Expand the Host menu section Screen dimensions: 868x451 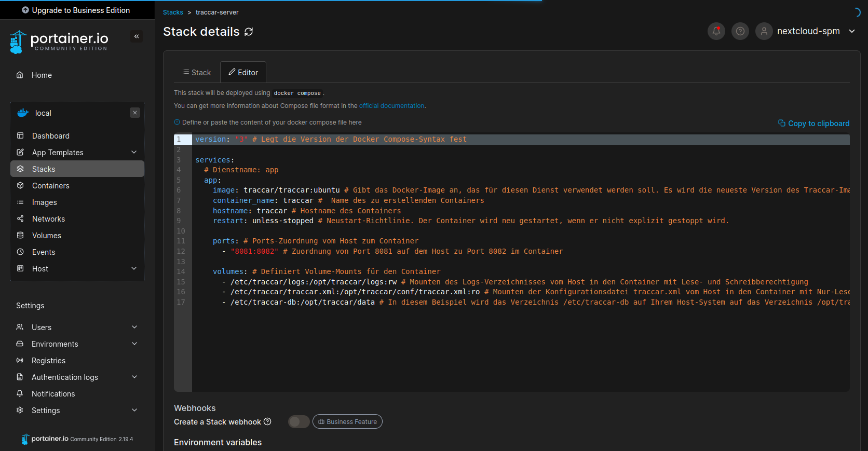tap(134, 268)
